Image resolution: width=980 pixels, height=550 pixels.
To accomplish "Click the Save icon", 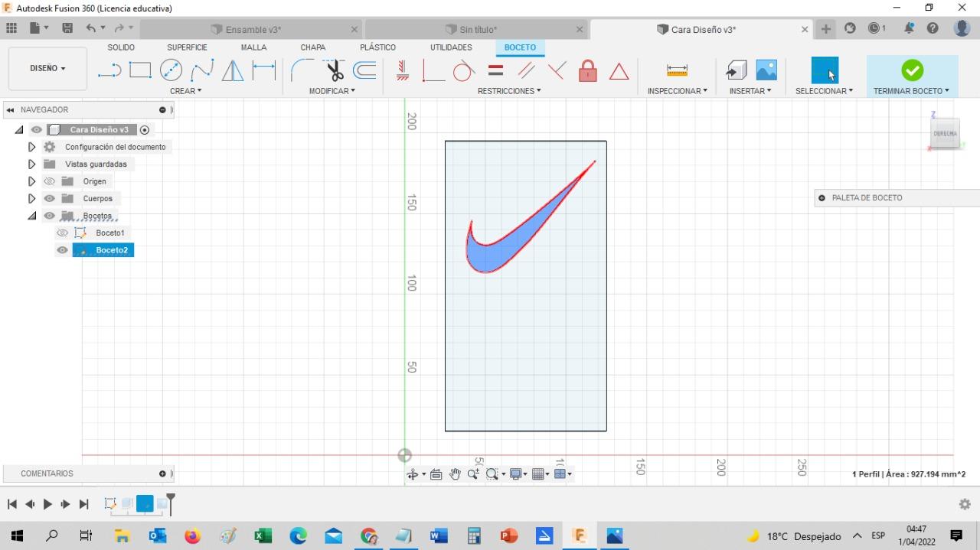I will click(67, 28).
